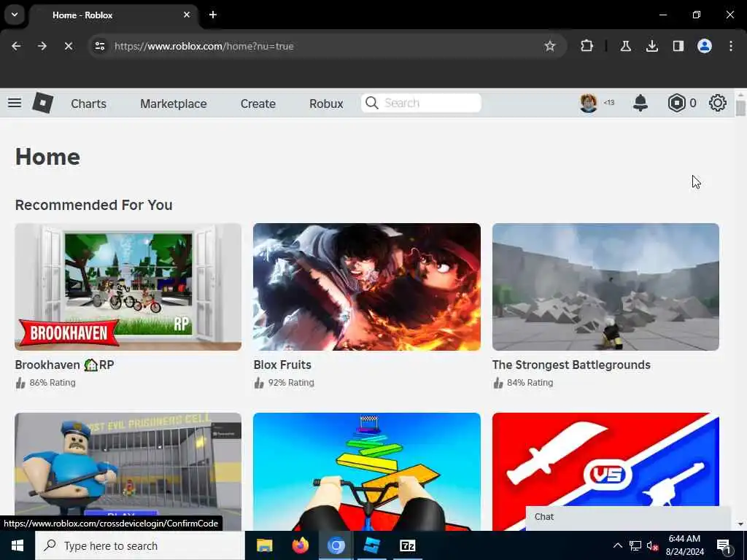Go forward with the browser forward arrow
This screenshot has width=747, height=560.
pos(42,46)
